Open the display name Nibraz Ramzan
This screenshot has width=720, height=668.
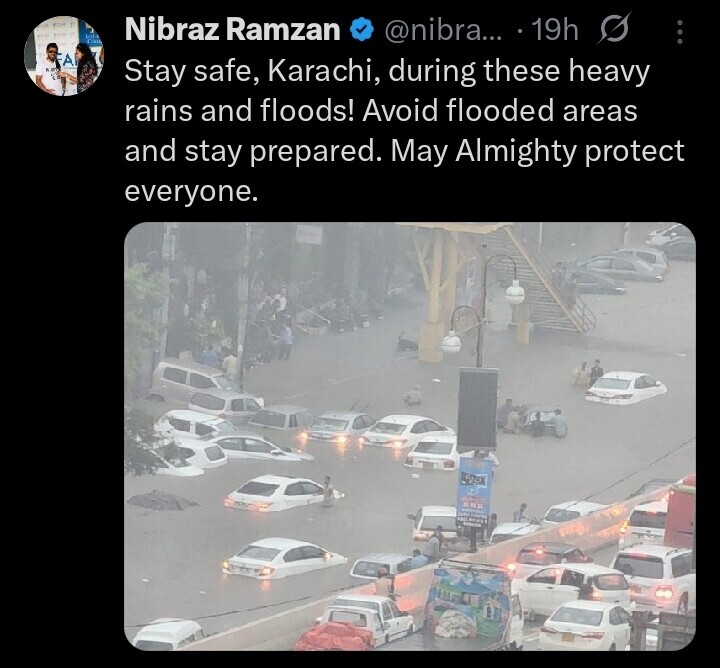(x=233, y=30)
